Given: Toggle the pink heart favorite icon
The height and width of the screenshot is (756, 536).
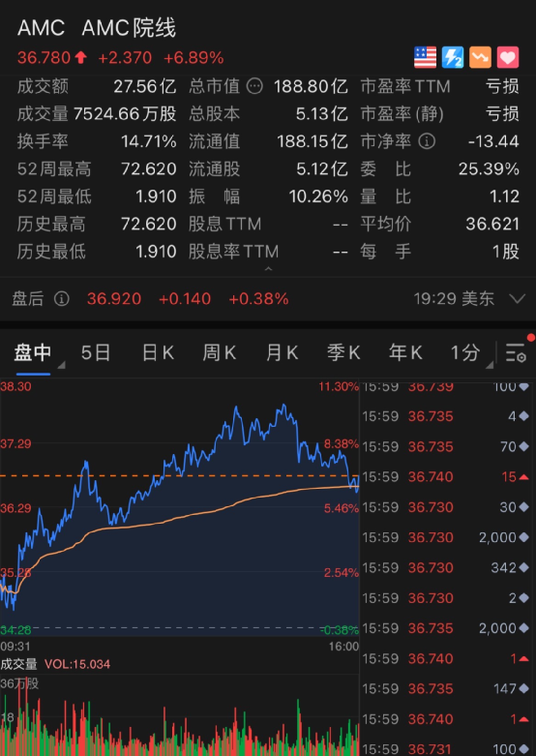Looking at the screenshot, I should point(508,57).
